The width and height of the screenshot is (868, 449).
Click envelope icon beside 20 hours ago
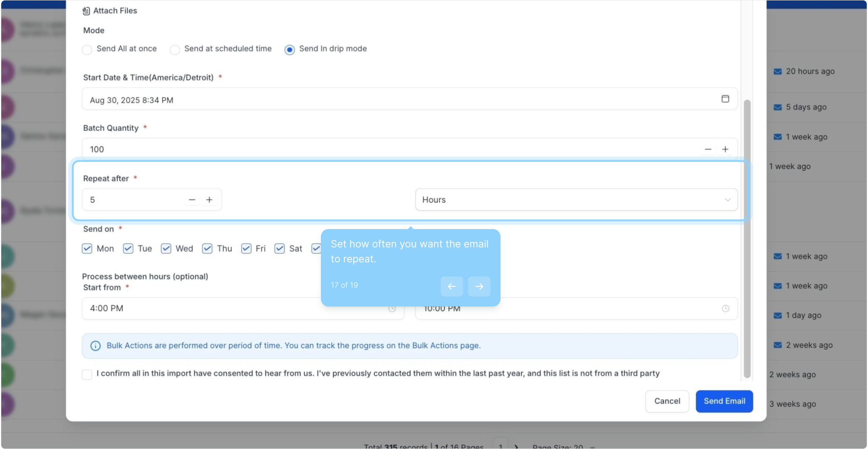coord(777,72)
